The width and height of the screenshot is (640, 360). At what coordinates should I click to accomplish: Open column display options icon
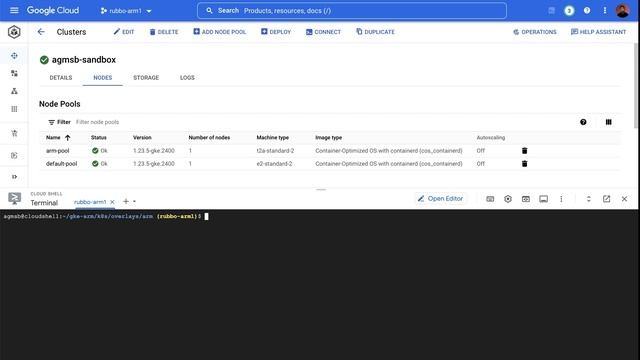coord(609,122)
